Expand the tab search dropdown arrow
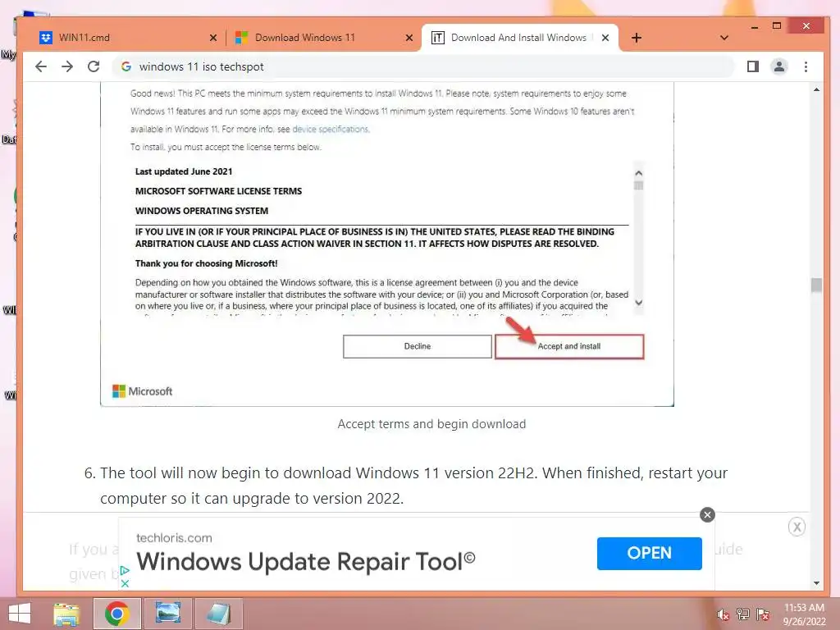 click(724, 38)
